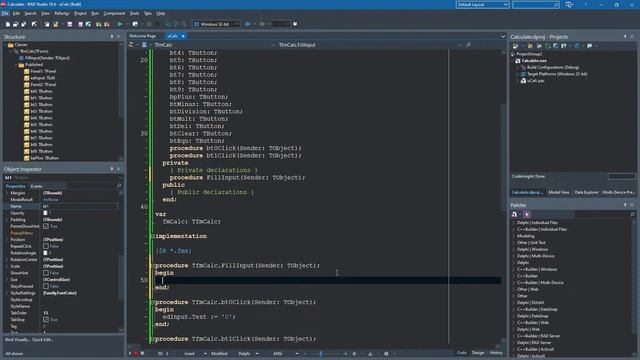The width and height of the screenshot is (640, 360).
Task: Open the Object Inspector component selector dropdown
Action: (120, 178)
